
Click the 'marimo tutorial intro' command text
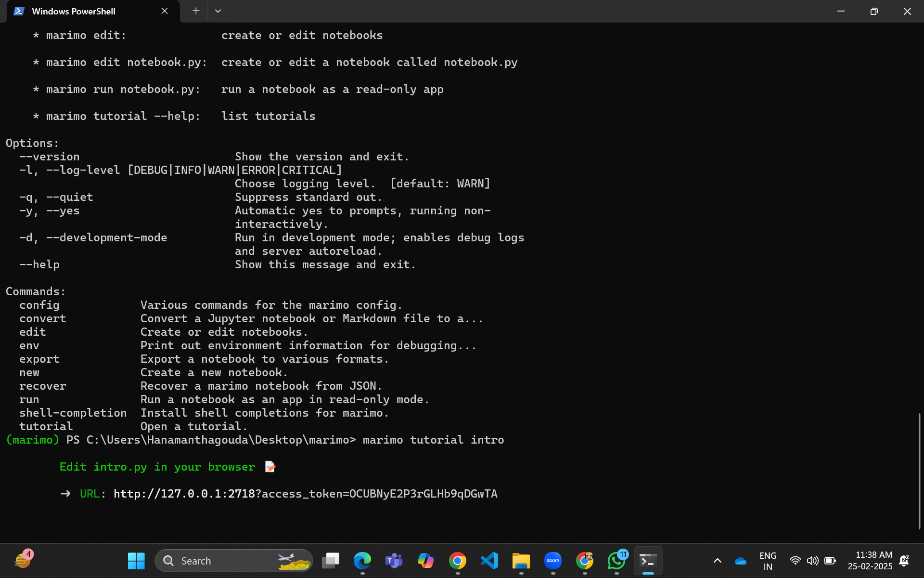[x=433, y=440]
